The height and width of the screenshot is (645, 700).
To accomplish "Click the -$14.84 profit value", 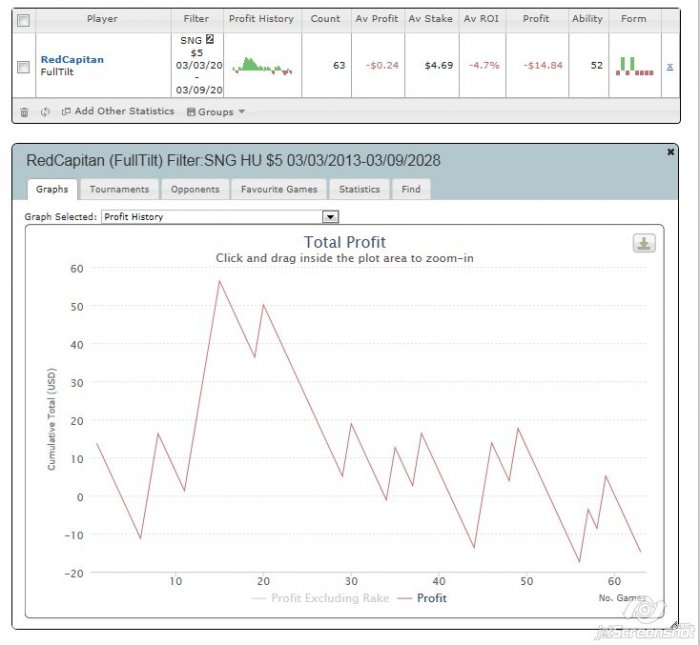I will pos(543,66).
